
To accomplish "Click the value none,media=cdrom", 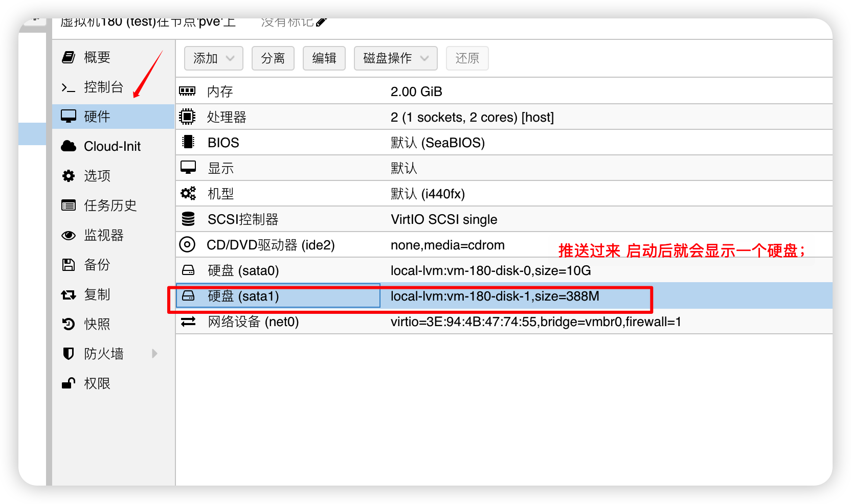I will tap(447, 245).
